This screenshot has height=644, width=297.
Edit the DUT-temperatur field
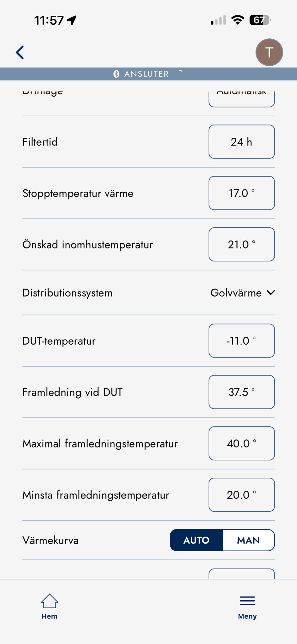[x=242, y=341]
